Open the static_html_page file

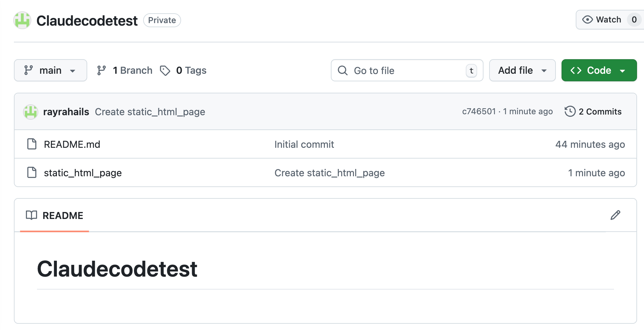pyautogui.click(x=83, y=173)
